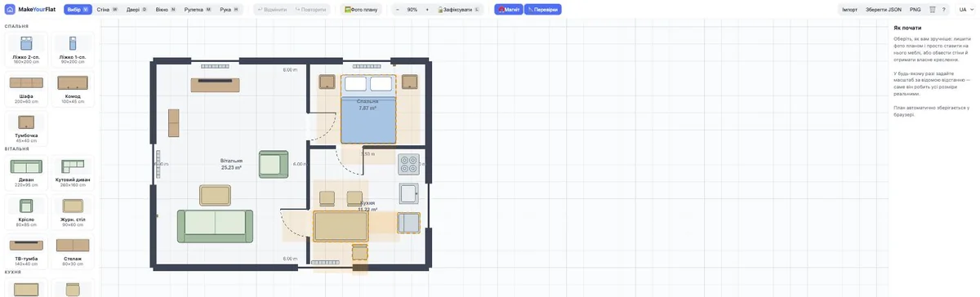Click the MakeYourFlat home logo
980x297 pixels.
tap(31, 9)
